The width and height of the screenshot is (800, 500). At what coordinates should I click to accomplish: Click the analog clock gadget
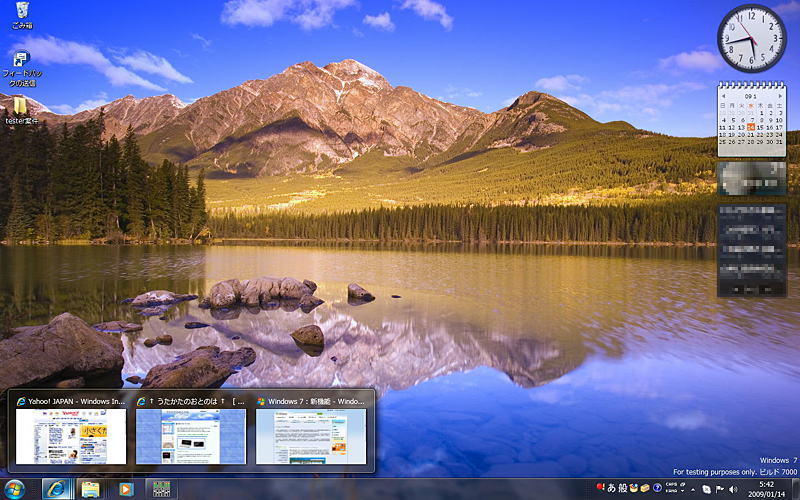coord(751,39)
